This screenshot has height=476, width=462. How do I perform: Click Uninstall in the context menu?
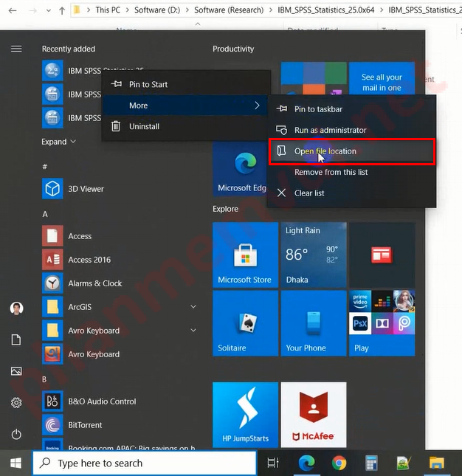pos(144,127)
